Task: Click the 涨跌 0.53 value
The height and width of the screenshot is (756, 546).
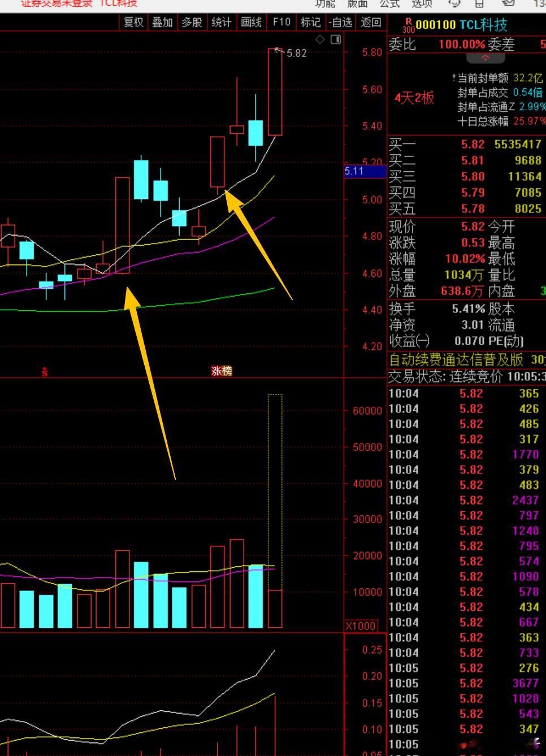Action: tap(473, 242)
